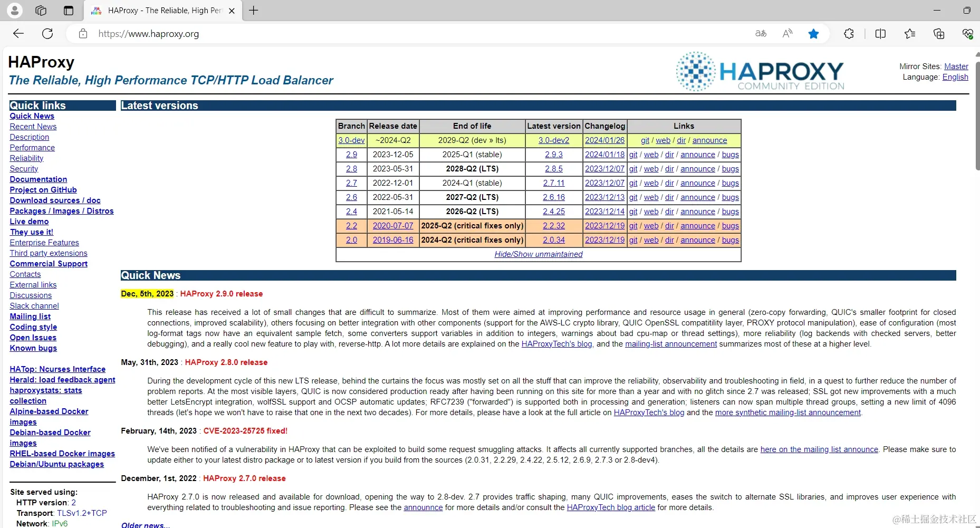The width and height of the screenshot is (980, 528).
Task: Open Debian/Ubuntu packages link
Action: [x=56, y=464]
